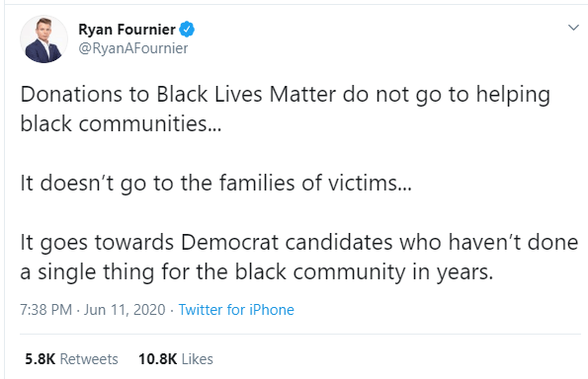The width and height of the screenshot is (588, 379).
Task: Open the @RyanAFournier handle link
Action: 133,48
